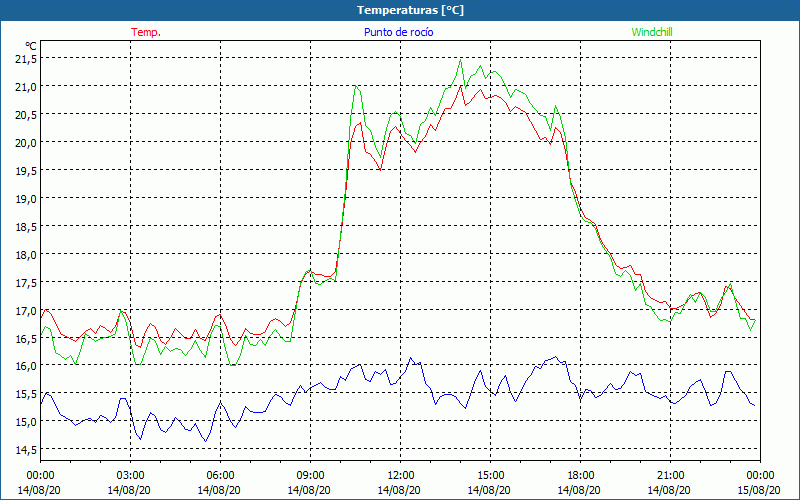Click the chart title 'Temperaturas [°C]'

(410, 10)
